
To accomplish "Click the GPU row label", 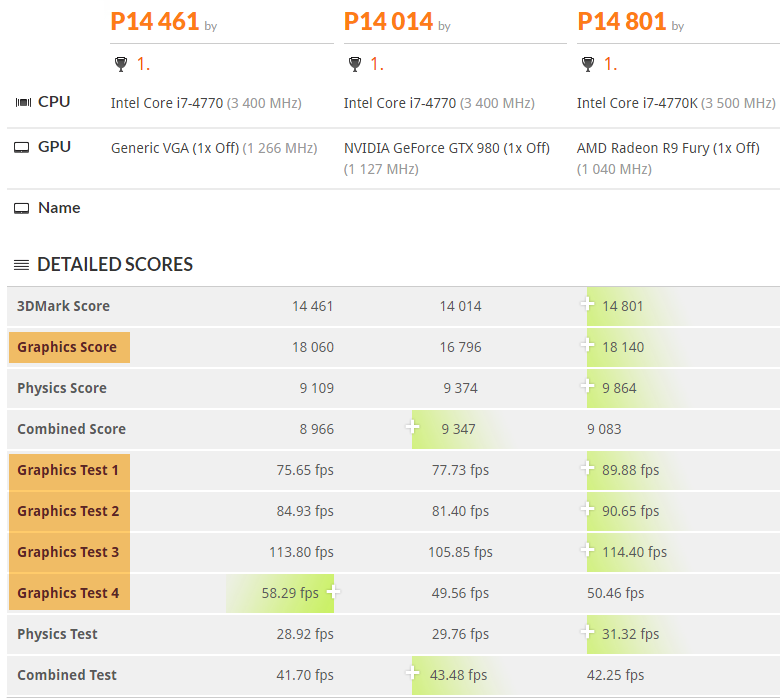I will [54, 147].
